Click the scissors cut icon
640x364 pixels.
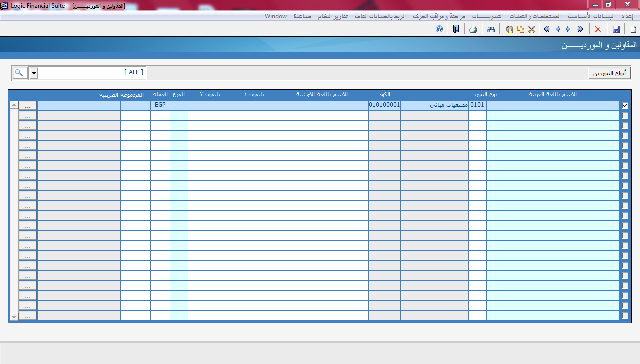pyautogui.click(x=531, y=29)
